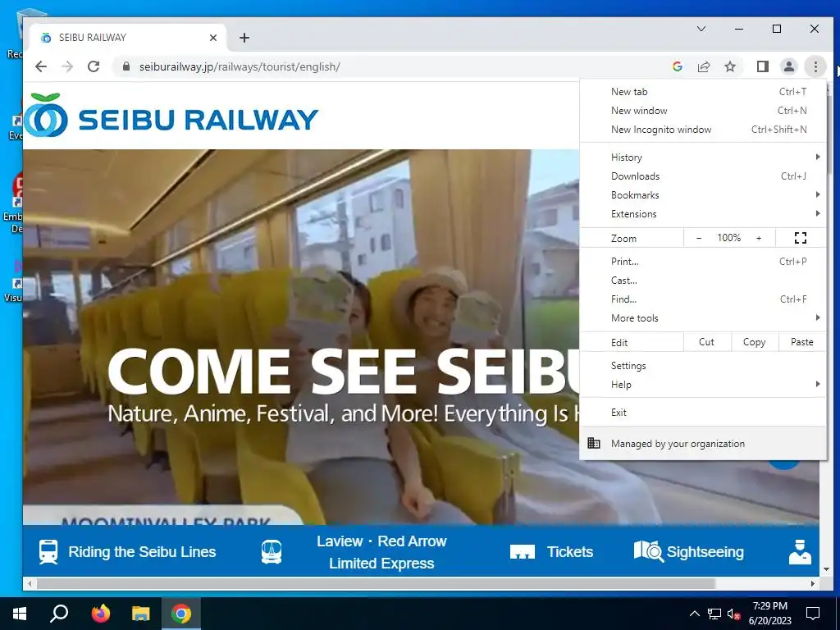Click the ticket icon beside Tickets
840x630 pixels.
[523, 552]
